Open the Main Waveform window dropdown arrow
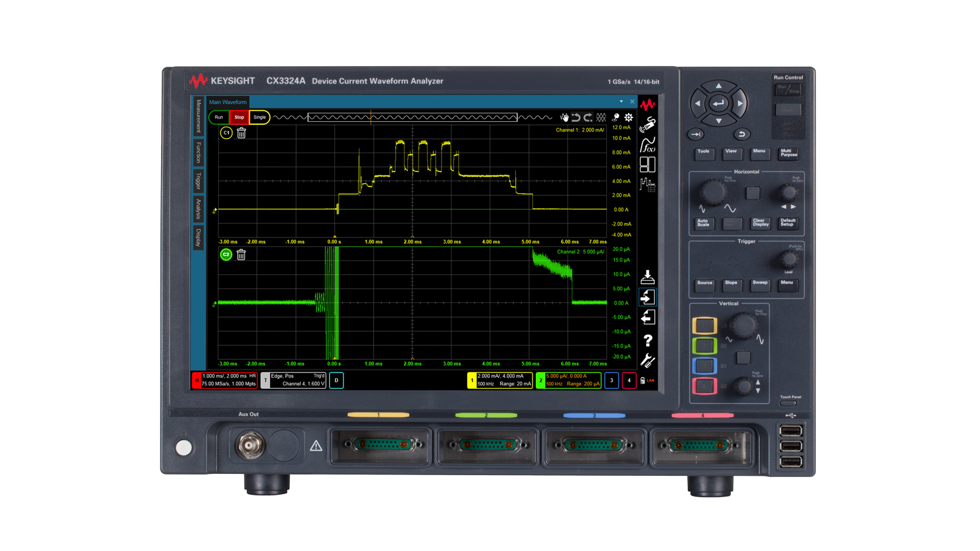 (x=621, y=102)
